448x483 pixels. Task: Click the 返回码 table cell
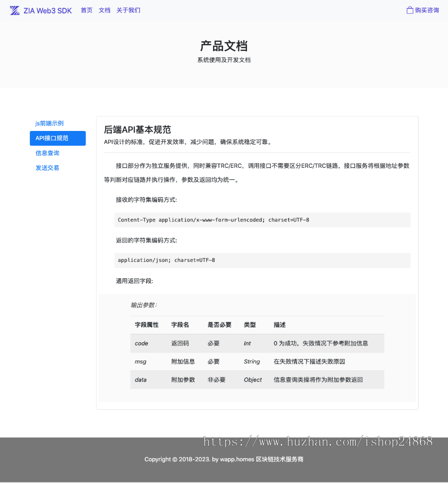[x=180, y=343]
